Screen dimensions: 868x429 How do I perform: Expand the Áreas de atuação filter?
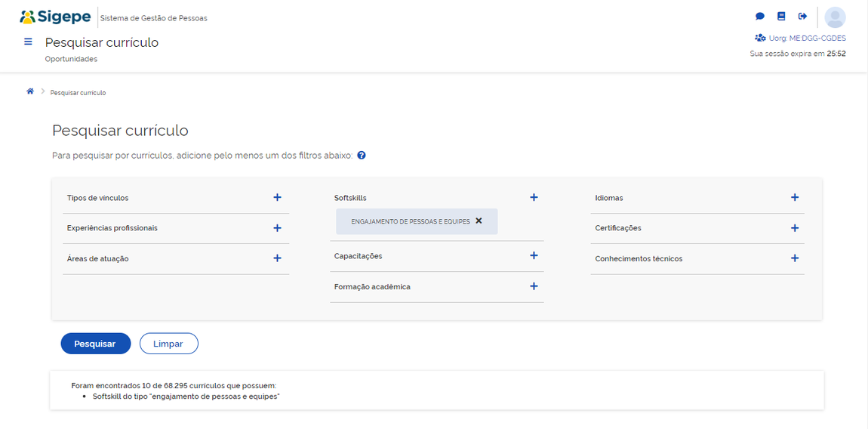click(x=277, y=258)
